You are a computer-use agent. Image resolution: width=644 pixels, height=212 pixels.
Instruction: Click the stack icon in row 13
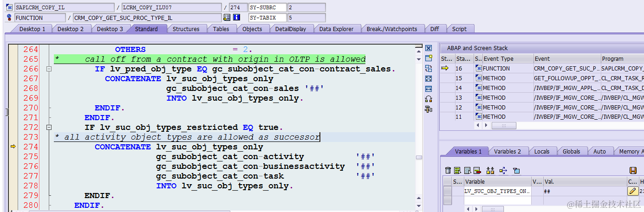[478, 97]
